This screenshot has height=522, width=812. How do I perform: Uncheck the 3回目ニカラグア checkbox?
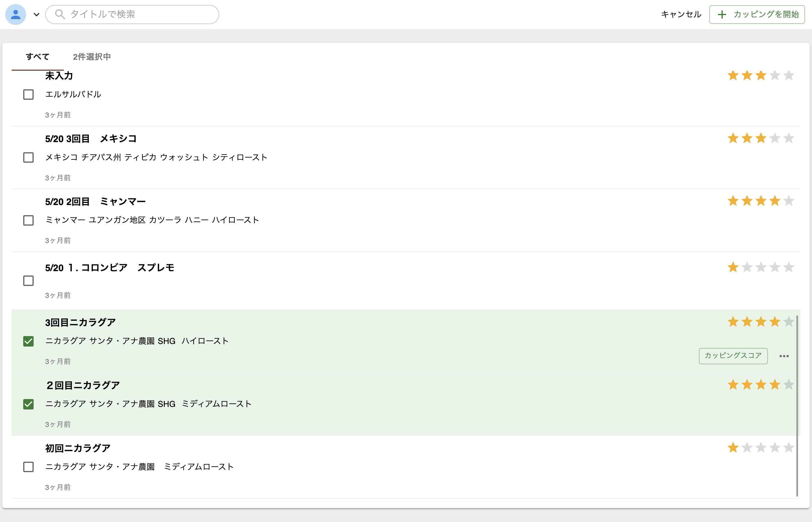click(28, 341)
